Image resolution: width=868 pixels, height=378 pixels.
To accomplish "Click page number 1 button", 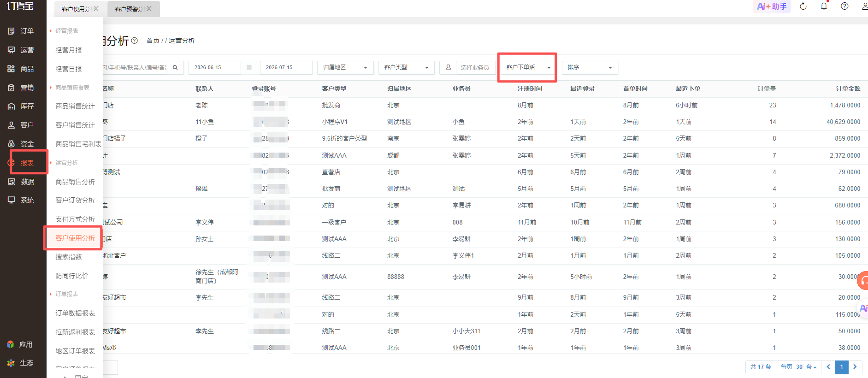I will (842, 367).
